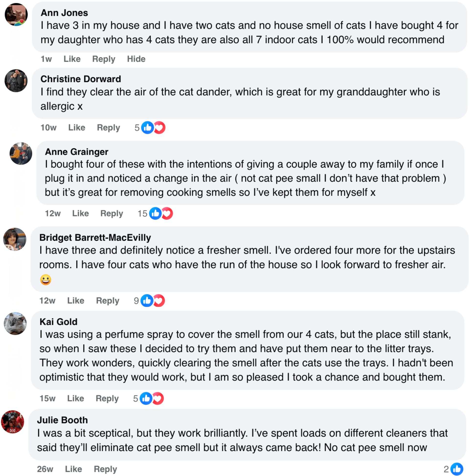The image size is (476, 476).
Task: Open Kai Gold's cat profile picture
Action: [x=15, y=324]
